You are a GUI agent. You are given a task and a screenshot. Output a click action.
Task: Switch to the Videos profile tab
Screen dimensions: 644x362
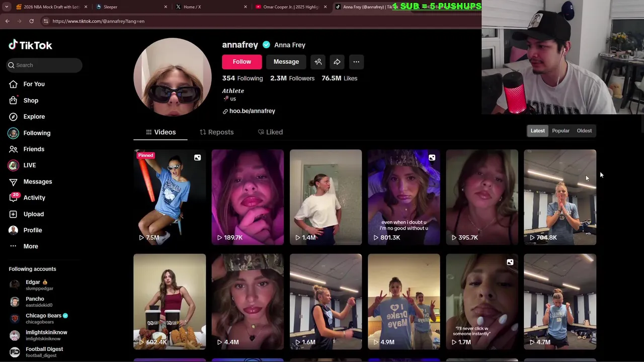click(160, 132)
